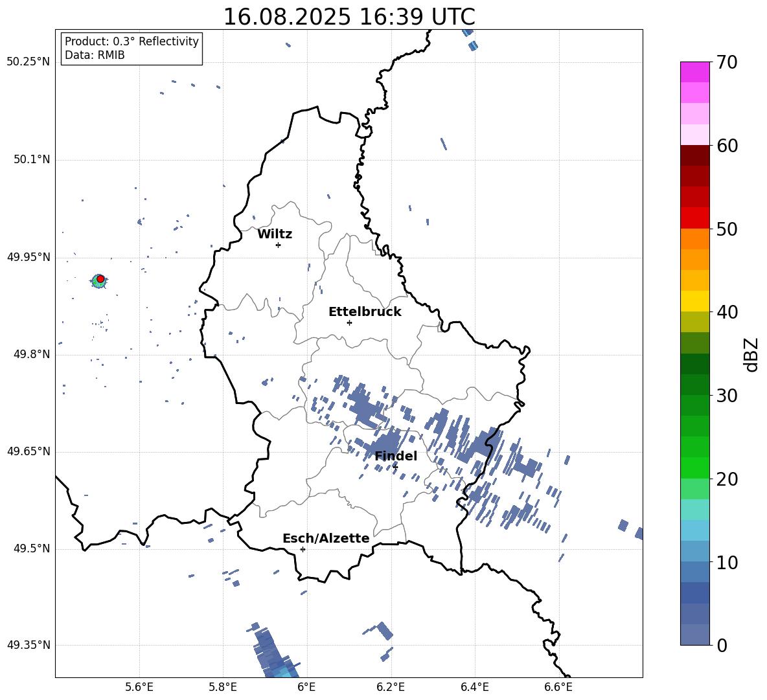Screen dimensions: 767x700
Task: Click the dBZ colorbar axis label
Action: click(x=750, y=354)
